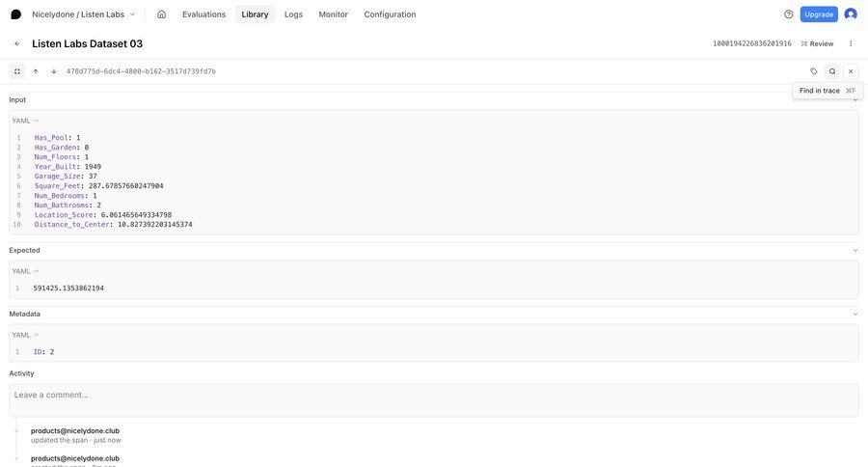Click the Num_Bathrooms: 2 line
The width and height of the screenshot is (868, 467).
pos(68,206)
